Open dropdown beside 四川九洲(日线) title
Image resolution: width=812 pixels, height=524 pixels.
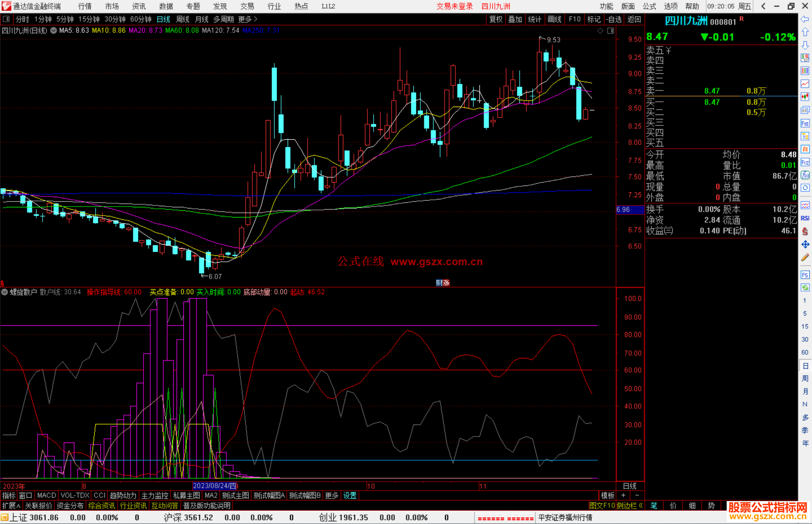pos(54,30)
